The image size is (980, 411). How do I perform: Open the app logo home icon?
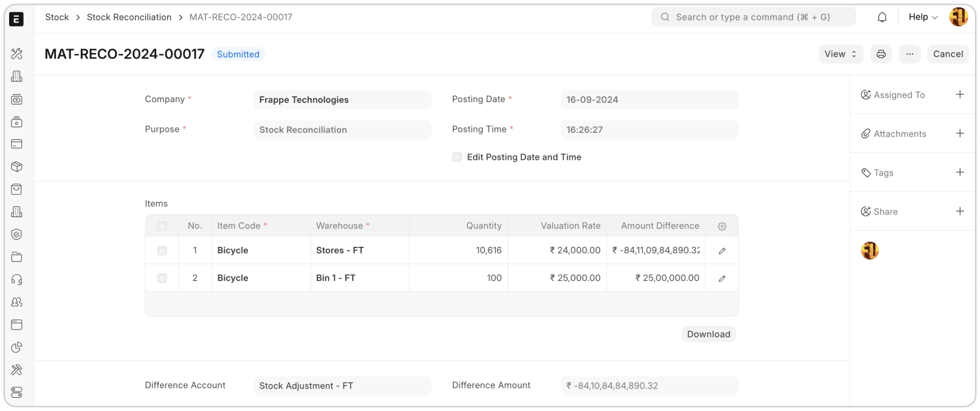coord(17,19)
